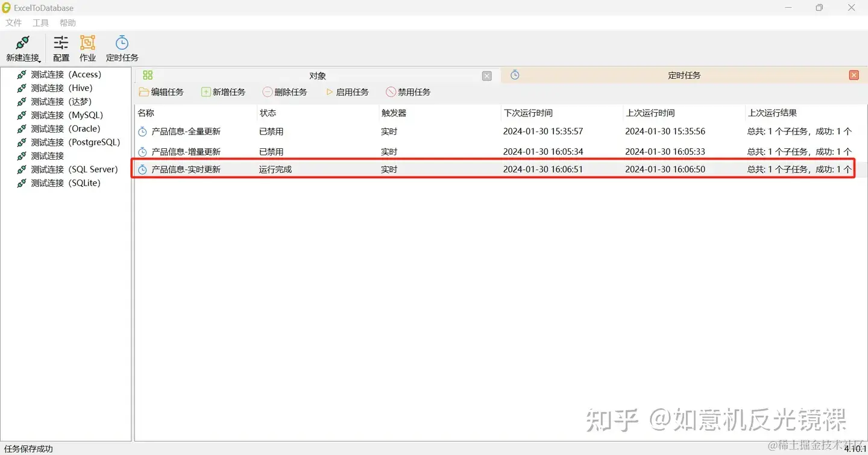This screenshot has width=868, height=455.
Task: Click the plug icon beside 测试连接 (Oracle)
Action: (22, 129)
